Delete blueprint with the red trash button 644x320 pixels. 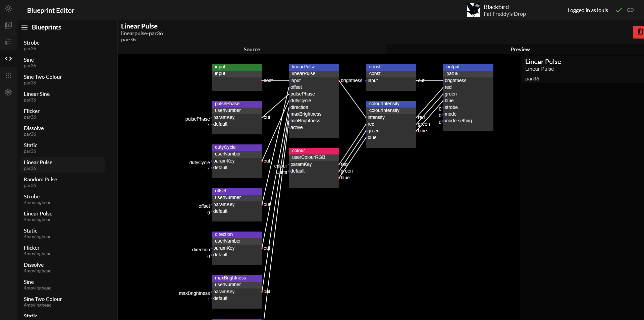[640, 32]
